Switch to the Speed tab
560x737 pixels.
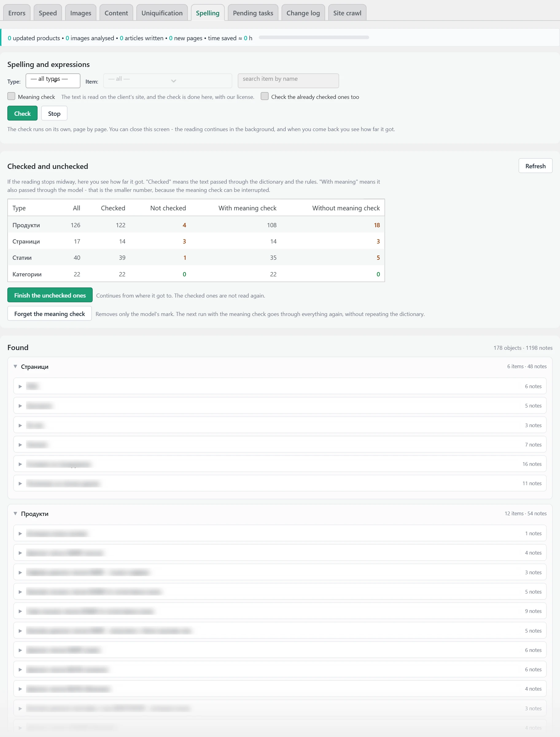[48, 13]
